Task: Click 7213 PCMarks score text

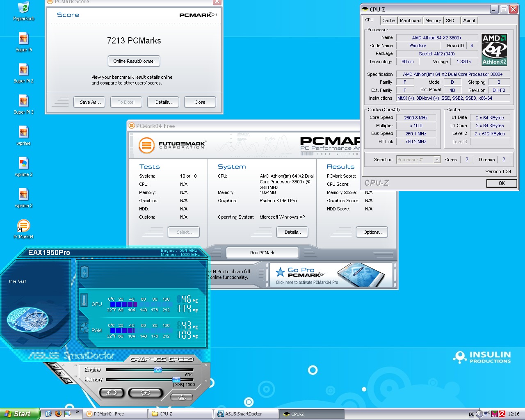Action: 134,41
